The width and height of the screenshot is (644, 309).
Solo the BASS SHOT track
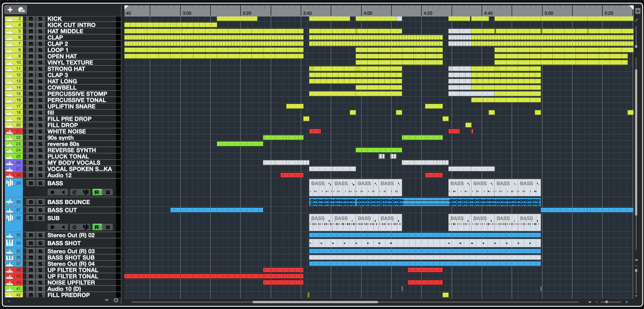(40, 243)
